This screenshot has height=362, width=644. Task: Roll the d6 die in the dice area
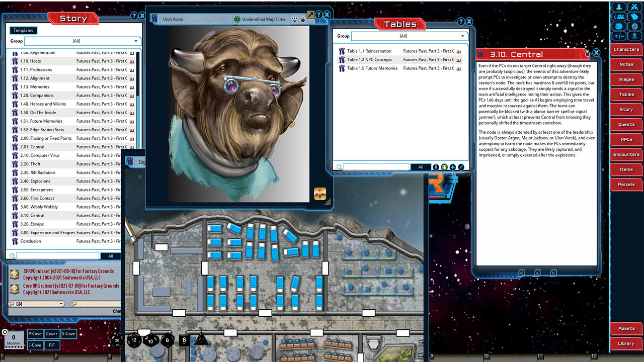coord(184,340)
